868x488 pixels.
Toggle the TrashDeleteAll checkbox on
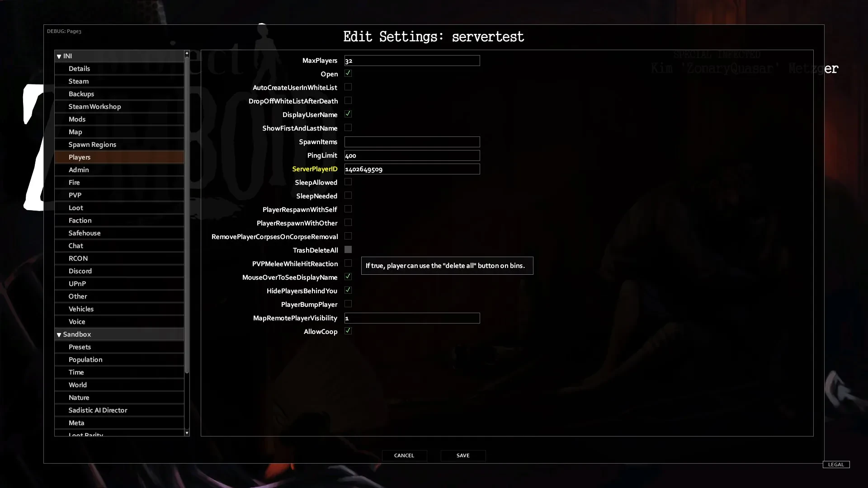coord(348,249)
